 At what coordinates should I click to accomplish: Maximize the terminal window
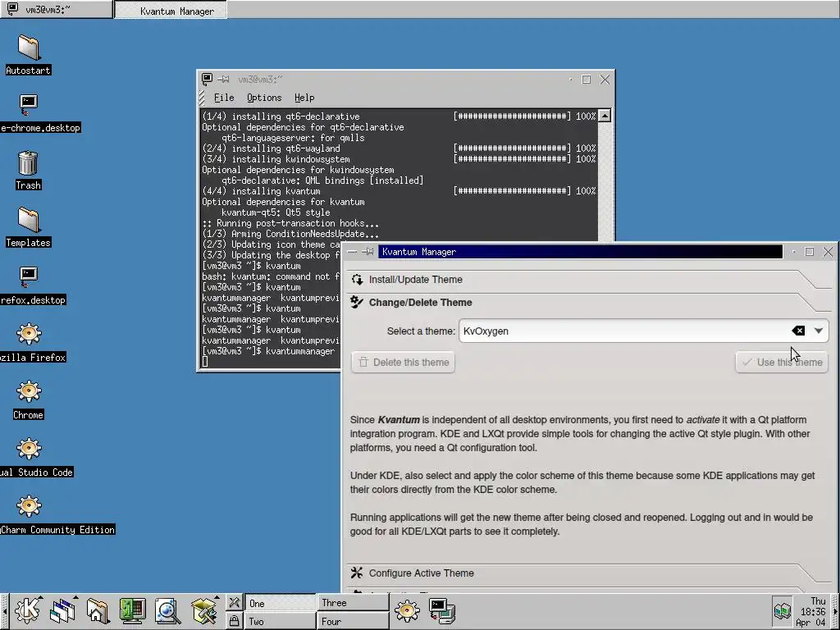pos(587,80)
